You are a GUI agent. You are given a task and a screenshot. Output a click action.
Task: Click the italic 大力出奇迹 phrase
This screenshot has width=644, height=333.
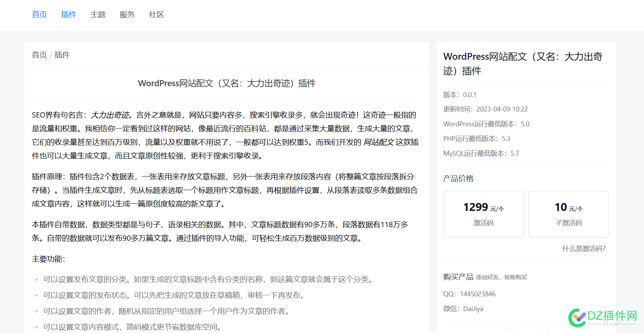[110, 115]
